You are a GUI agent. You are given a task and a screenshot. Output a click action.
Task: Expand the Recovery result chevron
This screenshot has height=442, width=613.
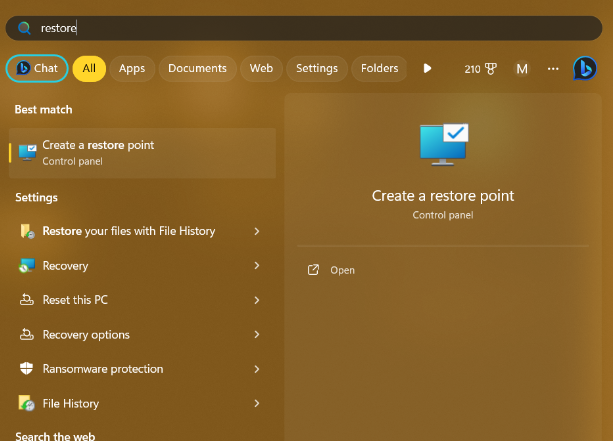257,266
